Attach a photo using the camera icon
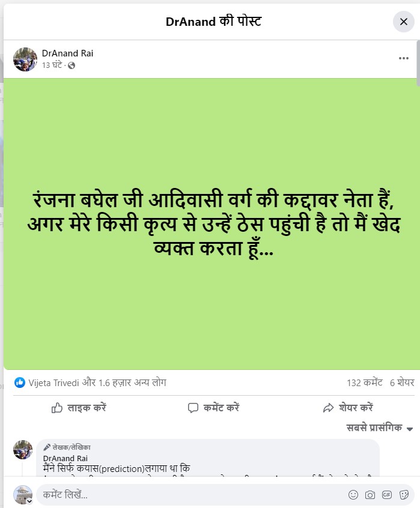Image resolution: width=420 pixels, height=508 pixels. click(370, 495)
